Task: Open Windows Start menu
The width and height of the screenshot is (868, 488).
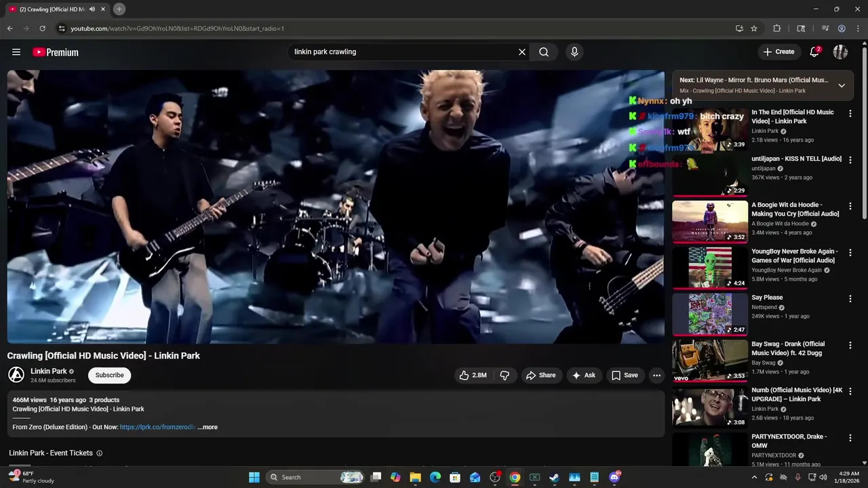Action: (x=254, y=477)
